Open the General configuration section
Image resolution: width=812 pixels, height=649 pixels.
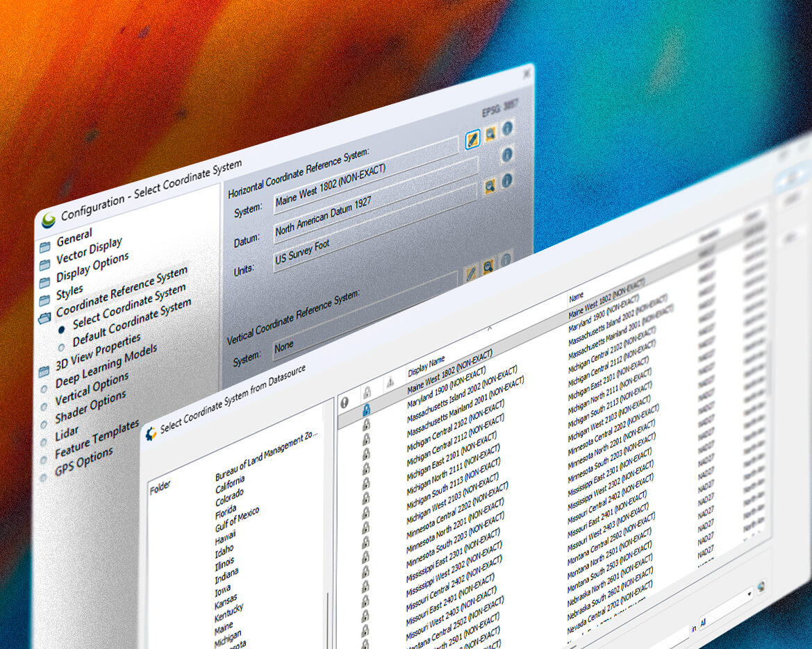[x=74, y=237]
